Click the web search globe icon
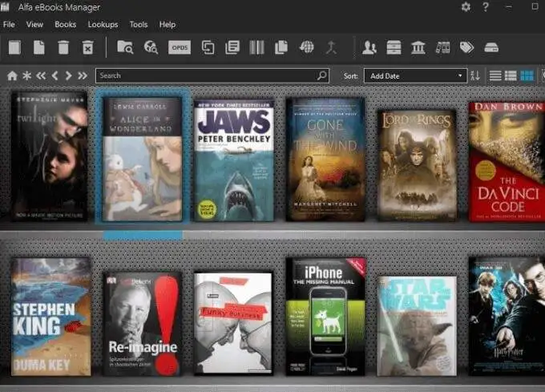 tap(151, 47)
